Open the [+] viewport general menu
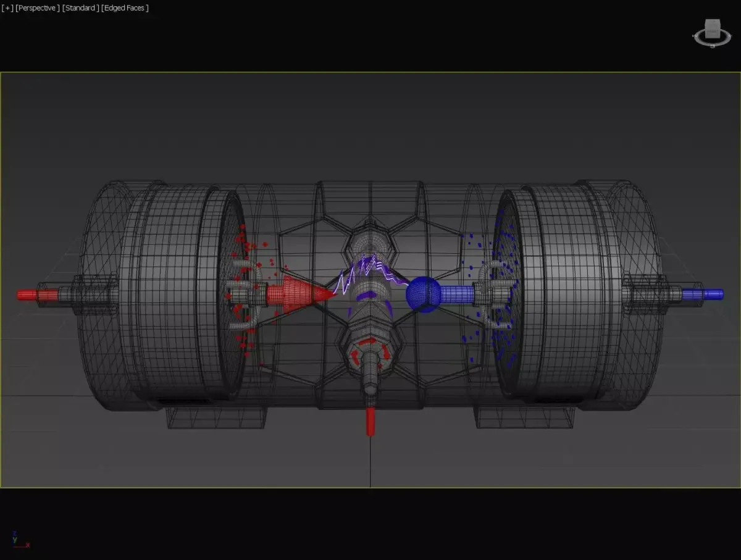Screen dimensions: 741x560 click(x=7, y=8)
